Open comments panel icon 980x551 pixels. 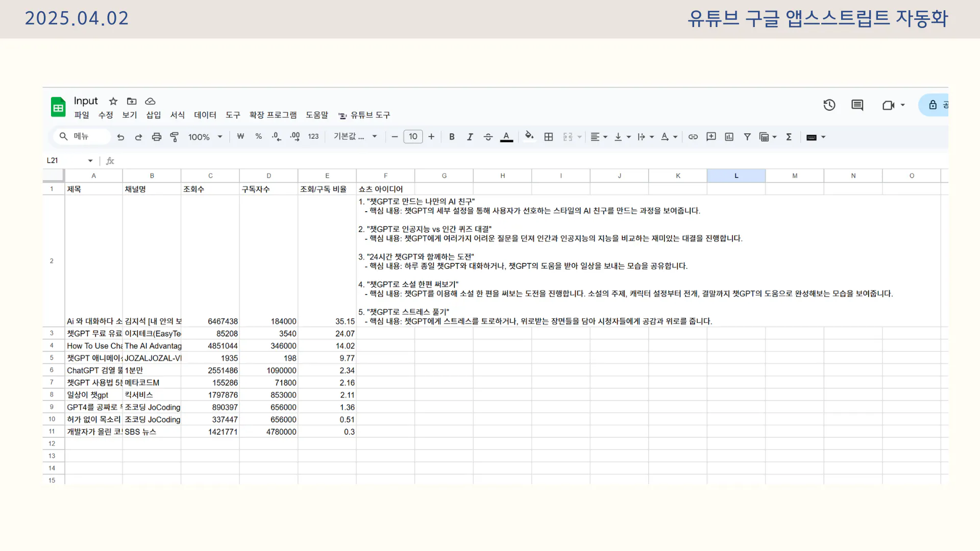[857, 105]
